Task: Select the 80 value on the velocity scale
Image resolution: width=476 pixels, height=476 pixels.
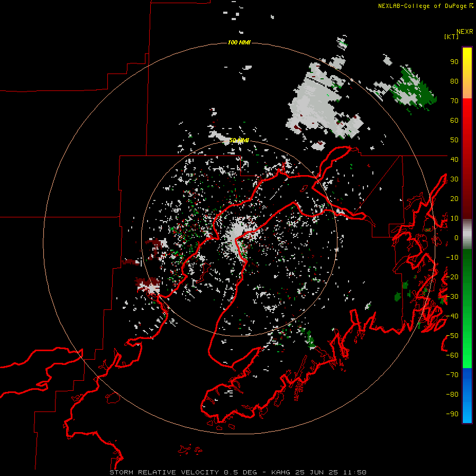Action: 454,81
